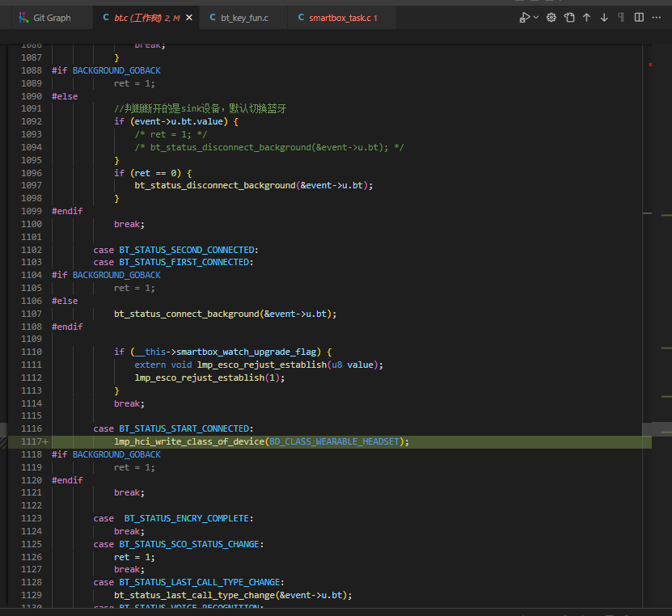Click line number 1088 in the gutter
672x616 pixels.
pyautogui.click(x=32, y=70)
